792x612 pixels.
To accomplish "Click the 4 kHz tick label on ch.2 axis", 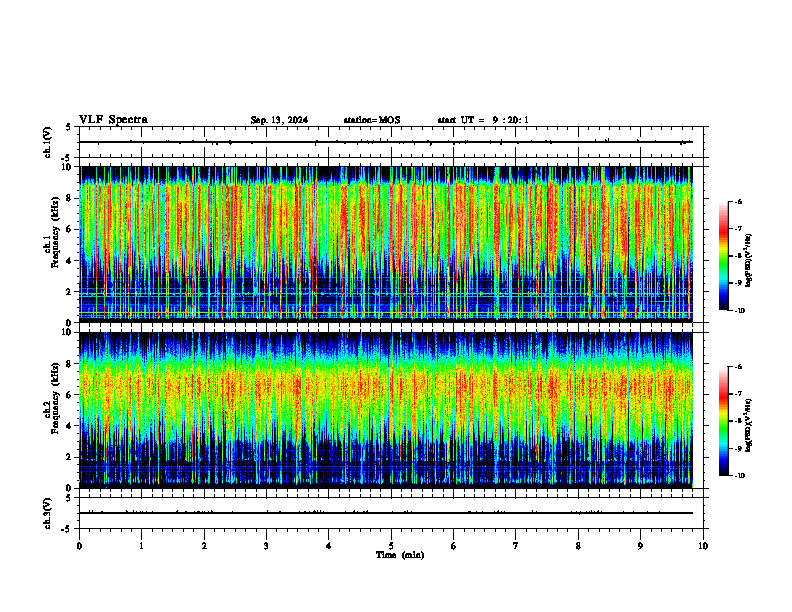I will pos(69,426).
